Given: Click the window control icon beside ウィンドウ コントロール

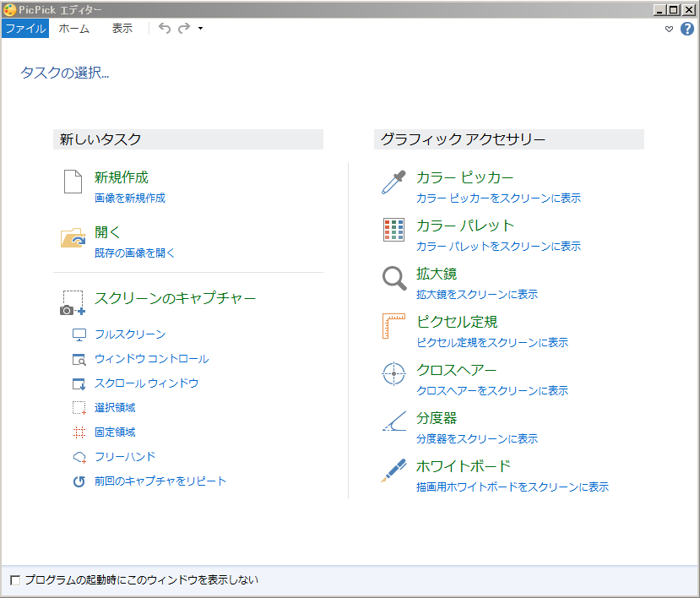Looking at the screenshot, I should [x=79, y=359].
